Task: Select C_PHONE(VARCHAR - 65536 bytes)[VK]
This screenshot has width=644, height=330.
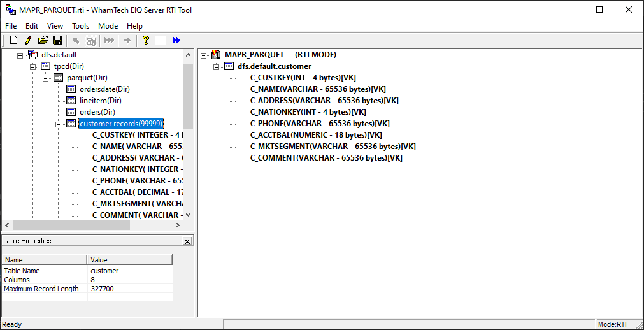Action: (x=320, y=124)
